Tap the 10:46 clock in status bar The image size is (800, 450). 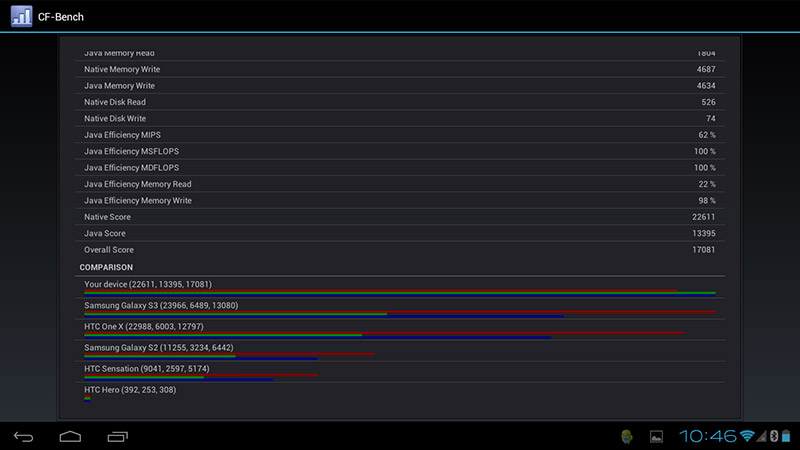coord(708,436)
